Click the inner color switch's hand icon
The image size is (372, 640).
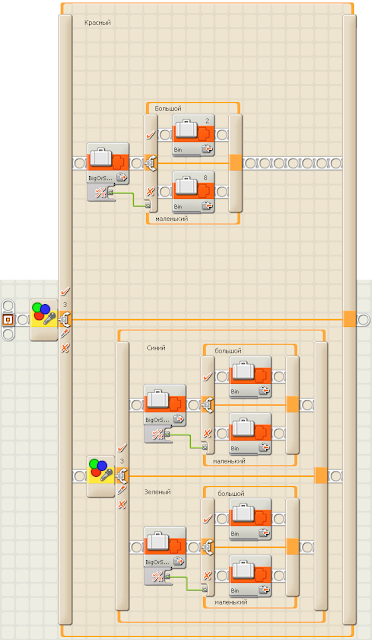pos(122,476)
